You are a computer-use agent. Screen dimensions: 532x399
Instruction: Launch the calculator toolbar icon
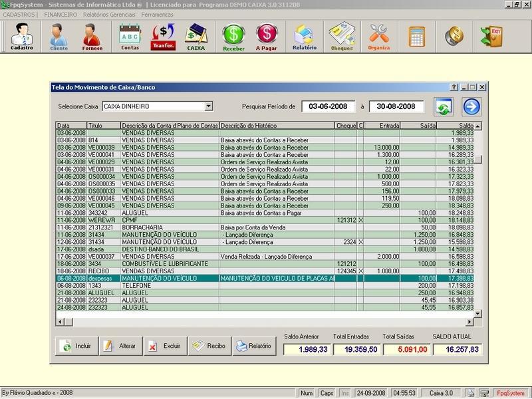(417, 36)
